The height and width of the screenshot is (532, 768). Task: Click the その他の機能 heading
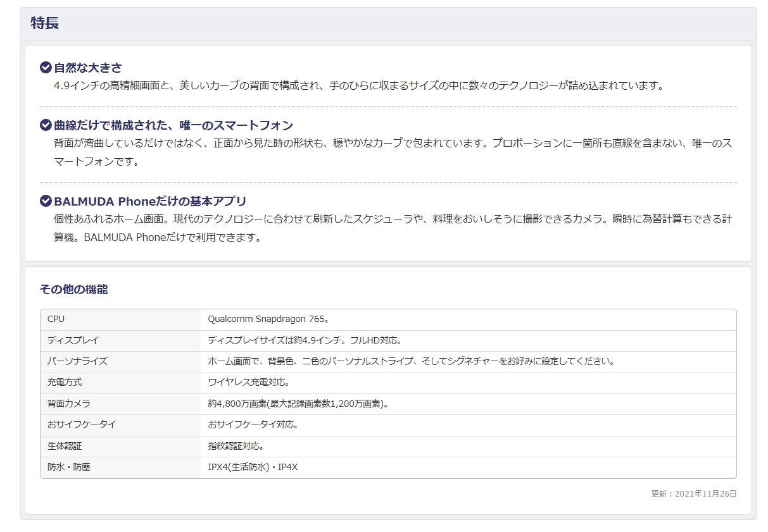[x=73, y=289]
